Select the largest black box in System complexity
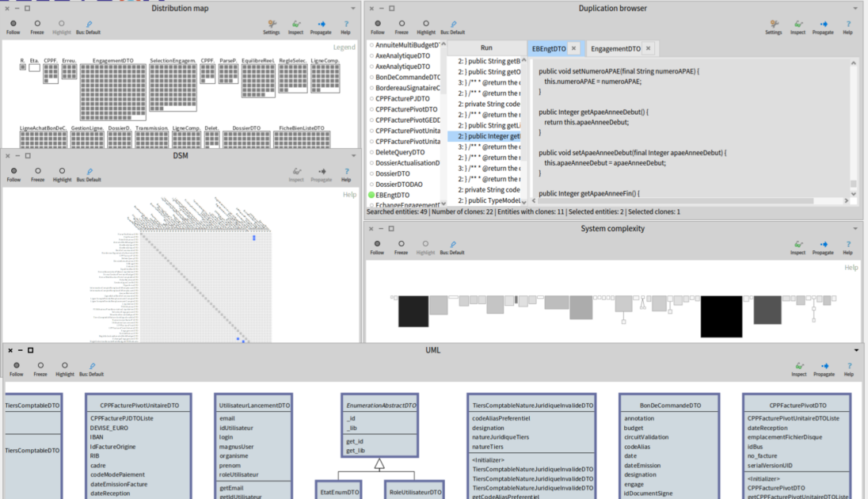The height and width of the screenshot is (499, 868). (721, 316)
